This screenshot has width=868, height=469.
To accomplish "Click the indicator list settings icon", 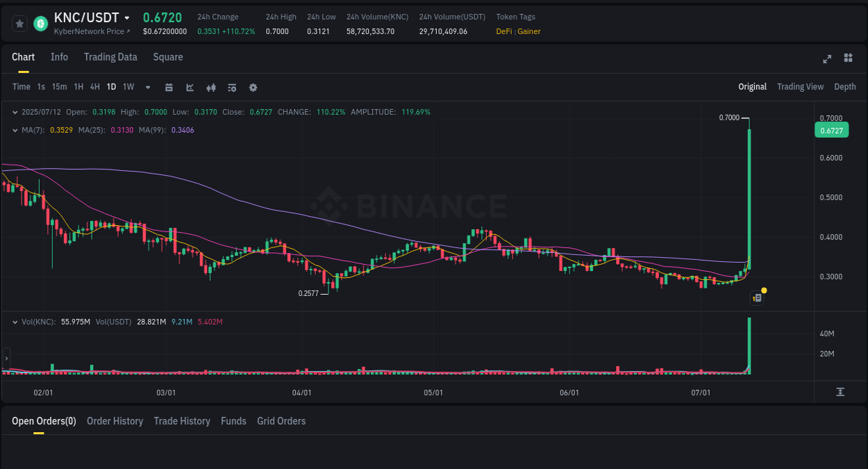I will point(232,87).
